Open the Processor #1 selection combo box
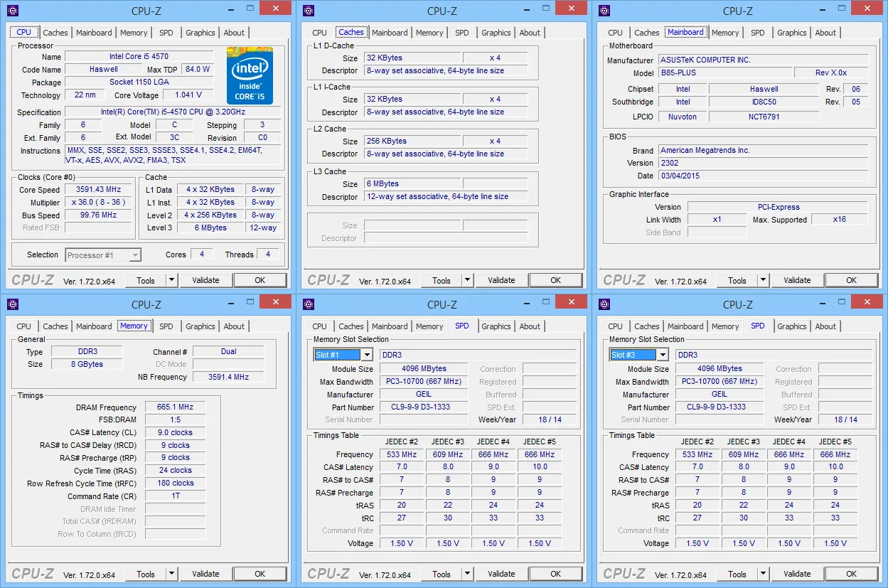Image resolution: width=888 pixels, height=588 pixels. point(103,255)
